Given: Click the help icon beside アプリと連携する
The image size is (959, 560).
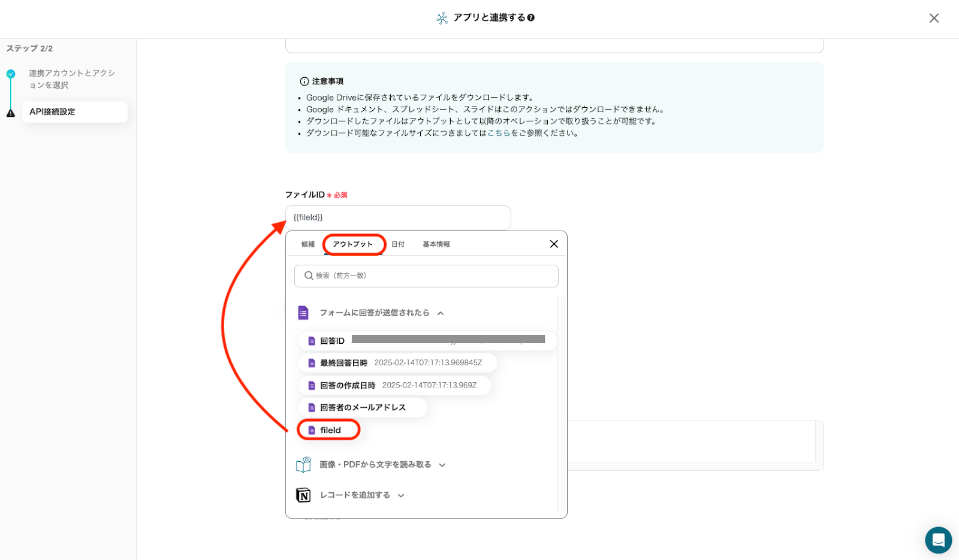Looking at the screenshot, I should click(x=531, y=18).
